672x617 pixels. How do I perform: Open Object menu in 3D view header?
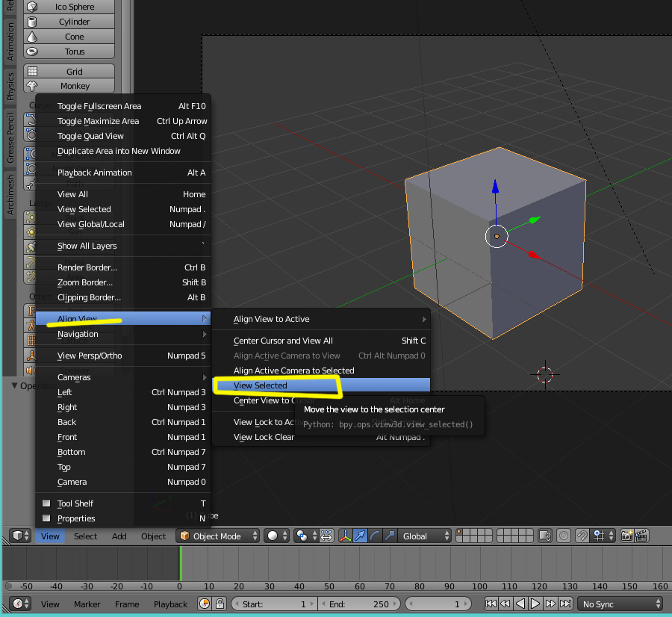pyautogui.click(x=153, y=536)
